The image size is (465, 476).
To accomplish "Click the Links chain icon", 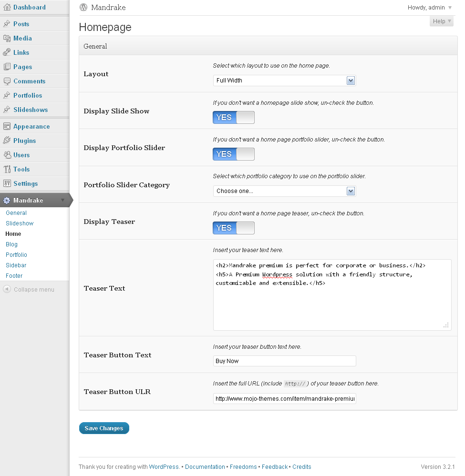I will tap(7, 52).
